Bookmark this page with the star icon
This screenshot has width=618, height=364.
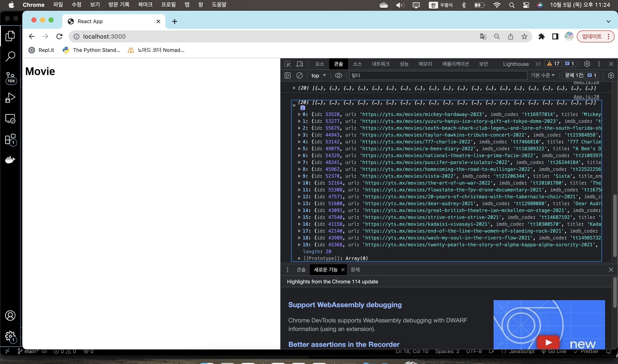tap(524, 36)
